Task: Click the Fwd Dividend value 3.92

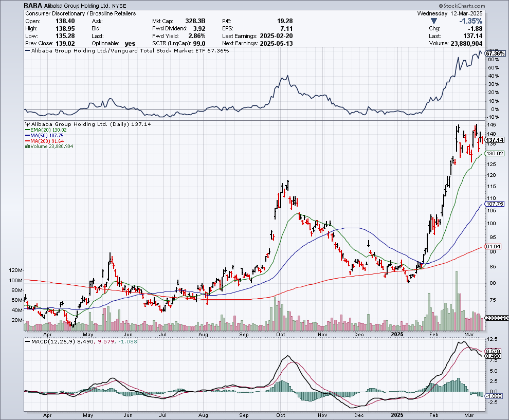Action: pyautogui.click(x=199, y=29)
